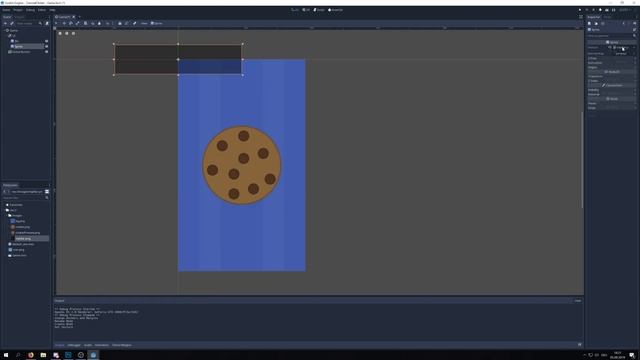640x360 pixels.
Task: Play the current scene with the clapperboard icon
Action: [x=600, y=10]
